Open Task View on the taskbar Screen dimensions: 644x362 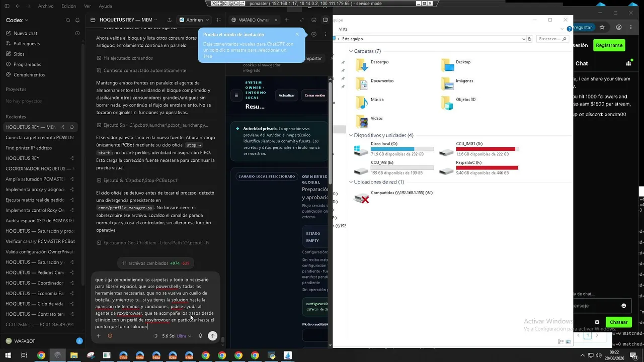tap(24, 355)
